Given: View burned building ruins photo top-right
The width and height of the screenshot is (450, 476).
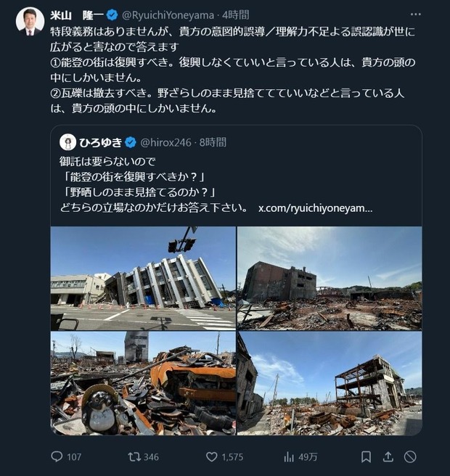Looking at the screenshot, I should pos(330,278).
